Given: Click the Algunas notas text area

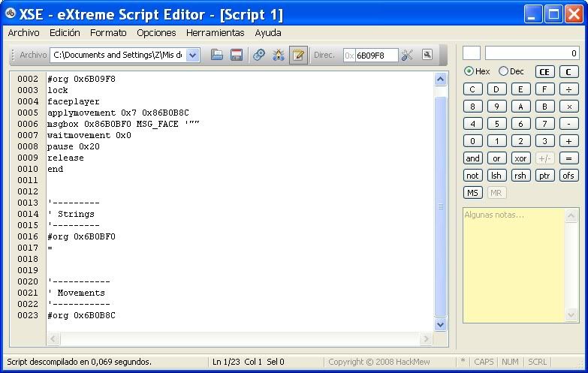Looking at the screenshot, I should [514, 265].
